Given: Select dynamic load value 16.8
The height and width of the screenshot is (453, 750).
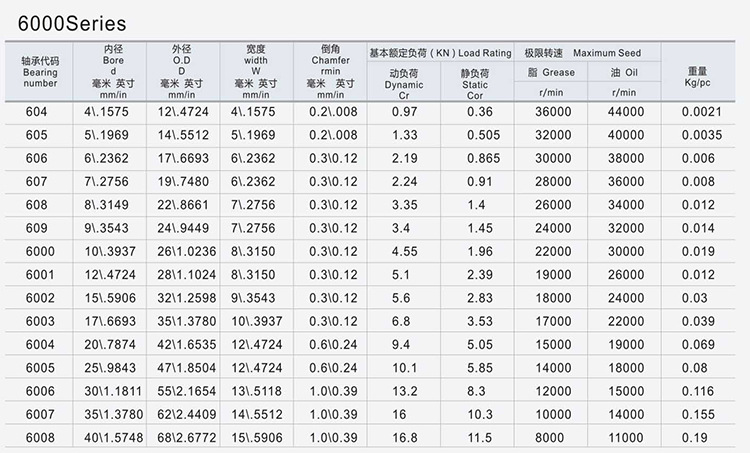Looking at the screenshot, I should coord(404,436).
